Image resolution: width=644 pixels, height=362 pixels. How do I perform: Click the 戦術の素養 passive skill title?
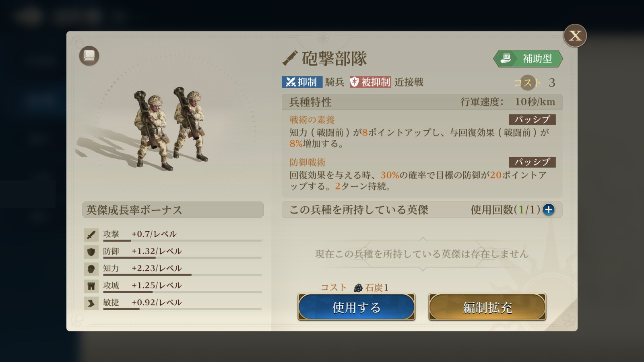pyautogui.click(x=312, y=120)
